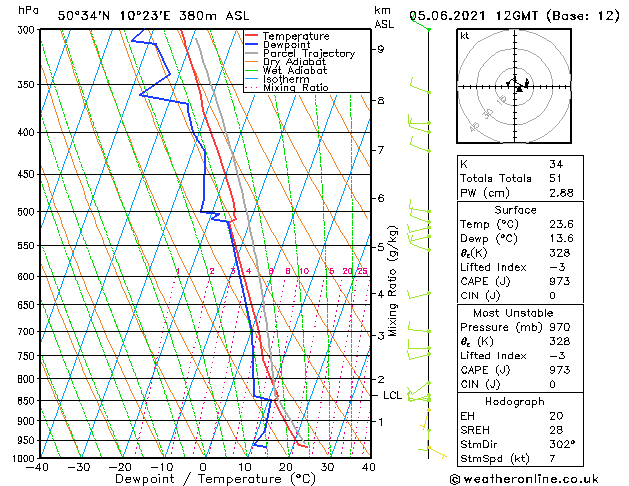Click the K index value 34
The image size is (629, 486).
point(556,164)
